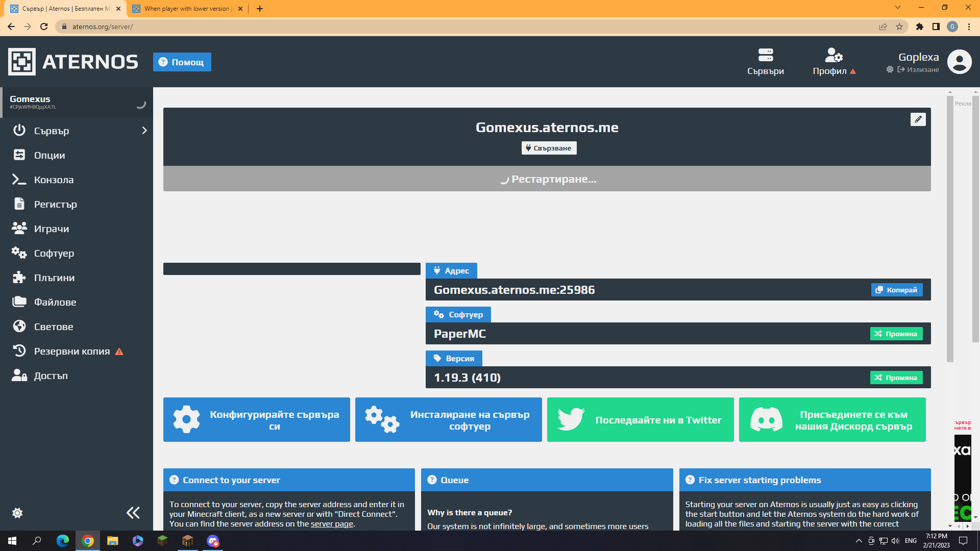Click the Queue help header
Viewport: 980px width, 551px height.
coord(547,480)
